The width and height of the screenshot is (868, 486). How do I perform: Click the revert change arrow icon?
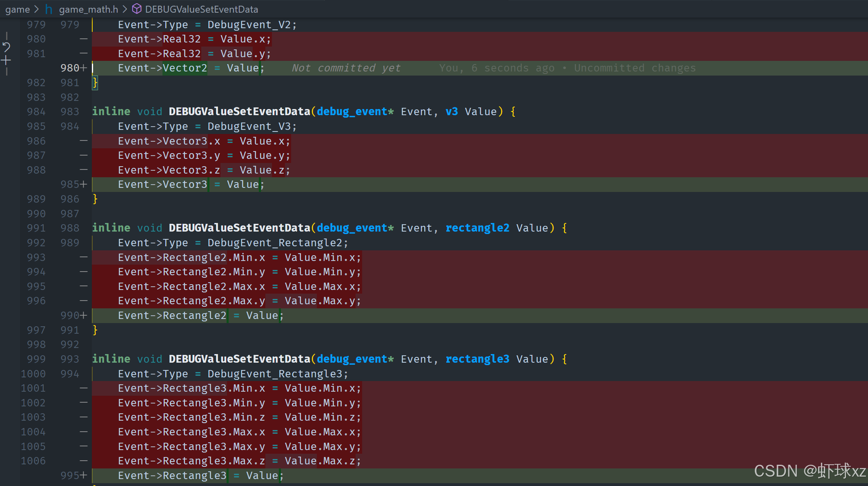coord(7,47)
